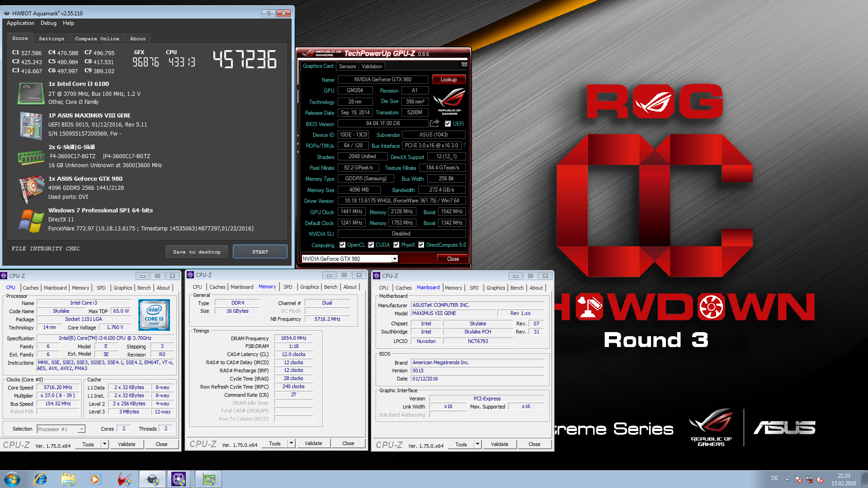
Task: Click the bus interface question mark icon
Action: (x=464, y=145)
